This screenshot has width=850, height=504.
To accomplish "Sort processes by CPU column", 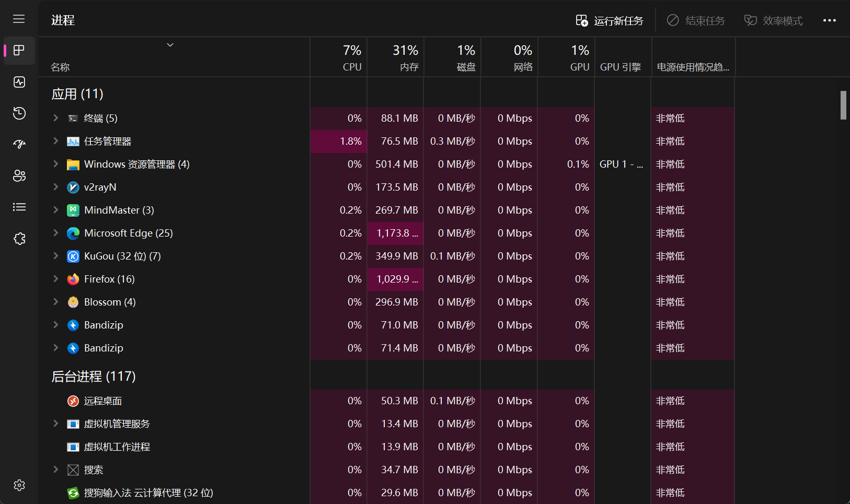I will pyautogui.click(x=339, y=57).
